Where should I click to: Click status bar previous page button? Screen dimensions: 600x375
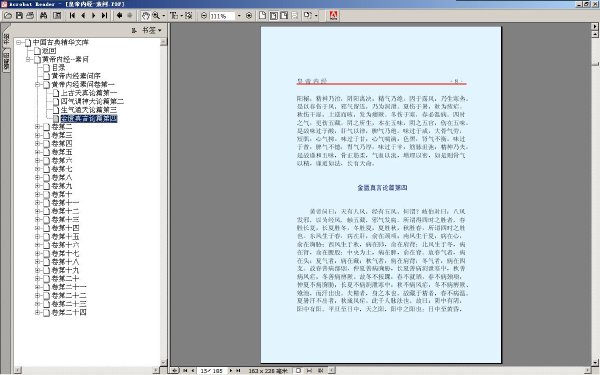pyautogui.click(x=192, y=370)
